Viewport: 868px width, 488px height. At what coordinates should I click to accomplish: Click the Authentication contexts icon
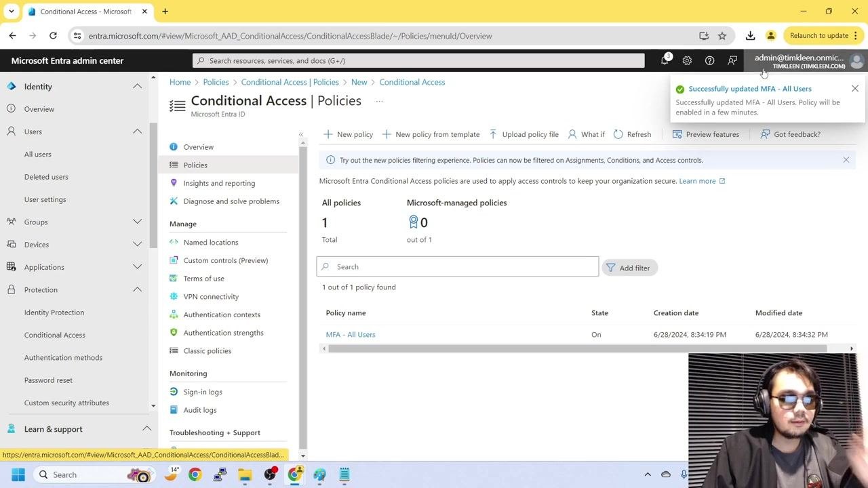point(174,314)
